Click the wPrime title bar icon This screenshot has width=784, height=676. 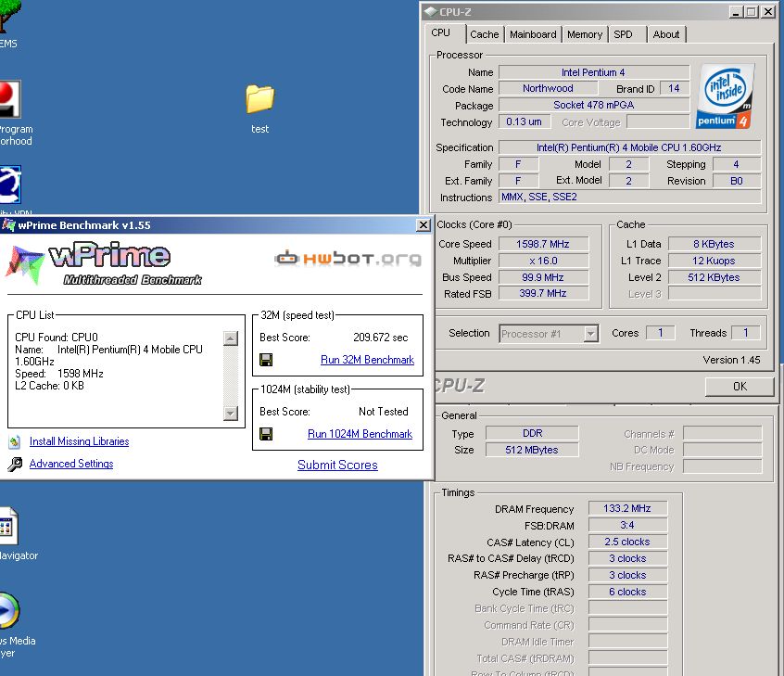click(8, 225)
